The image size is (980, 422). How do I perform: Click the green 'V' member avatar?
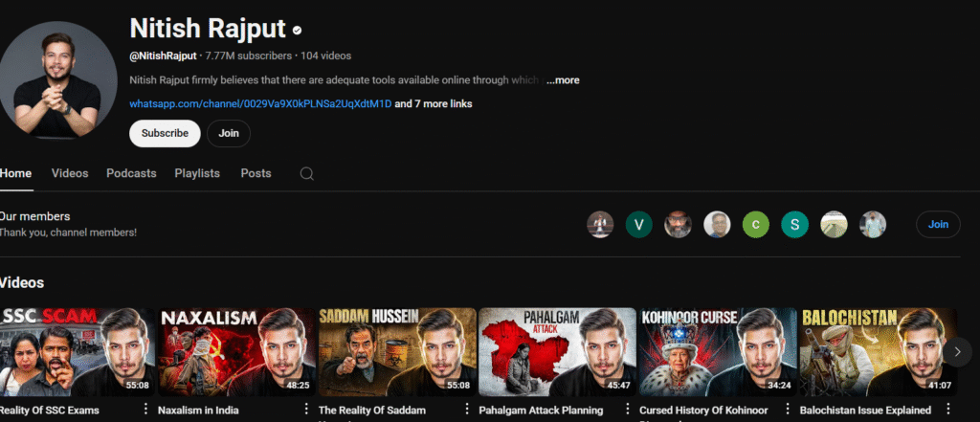pyautogui.click(x=638, y=225)
